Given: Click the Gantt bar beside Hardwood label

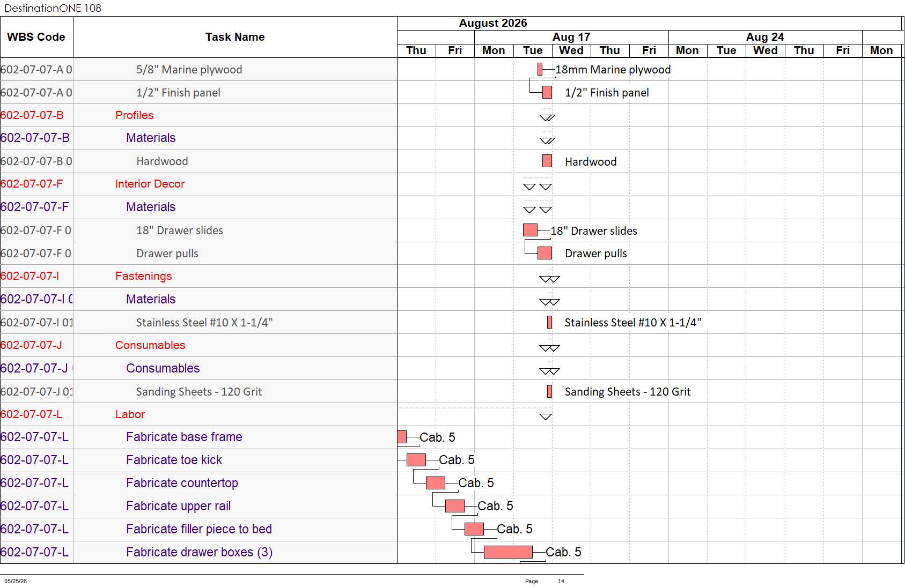Looking at the screenshot, I should tap(547, 161).
